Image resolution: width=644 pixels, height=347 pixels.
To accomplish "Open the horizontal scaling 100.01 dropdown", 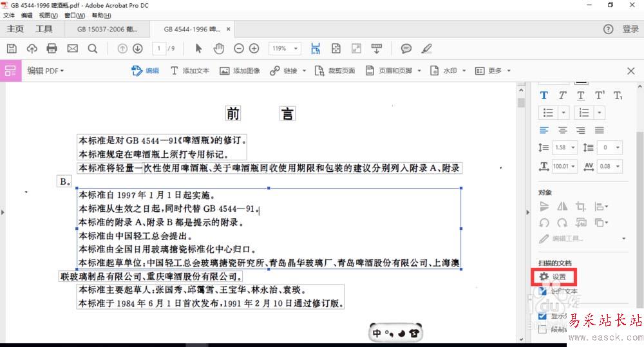I will [573, 166].
